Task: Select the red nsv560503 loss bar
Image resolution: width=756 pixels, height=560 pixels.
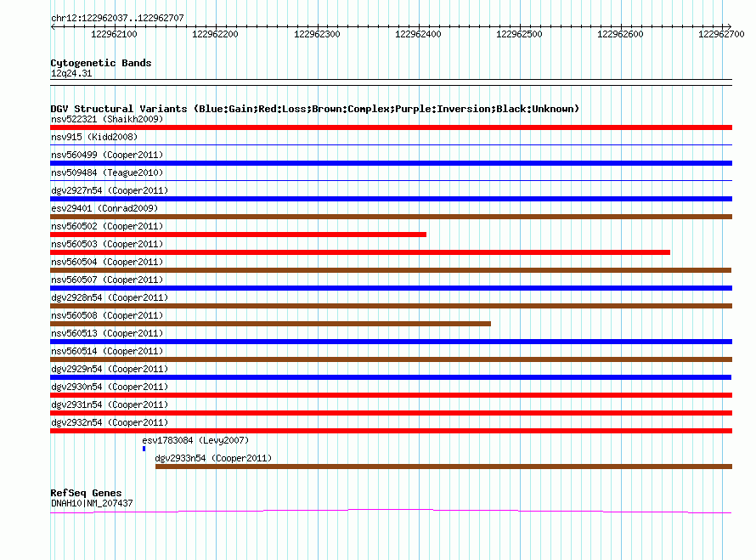Action: point(360,252)
